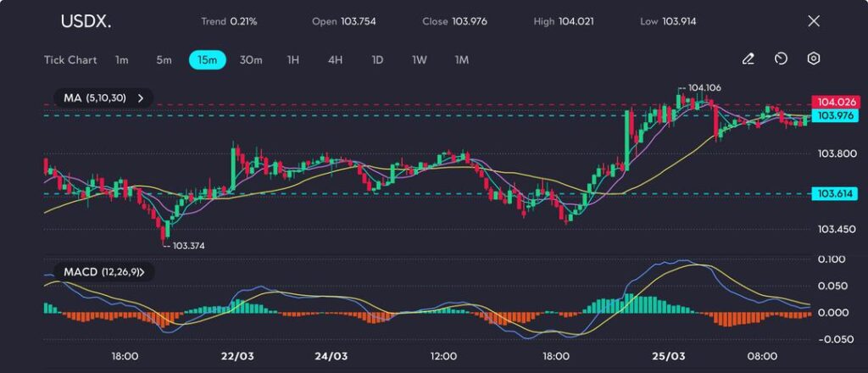Select the 1W weekly timeframe
This screenshot has width=868, height=373.
pyautogui.click(x=420, y=60)
